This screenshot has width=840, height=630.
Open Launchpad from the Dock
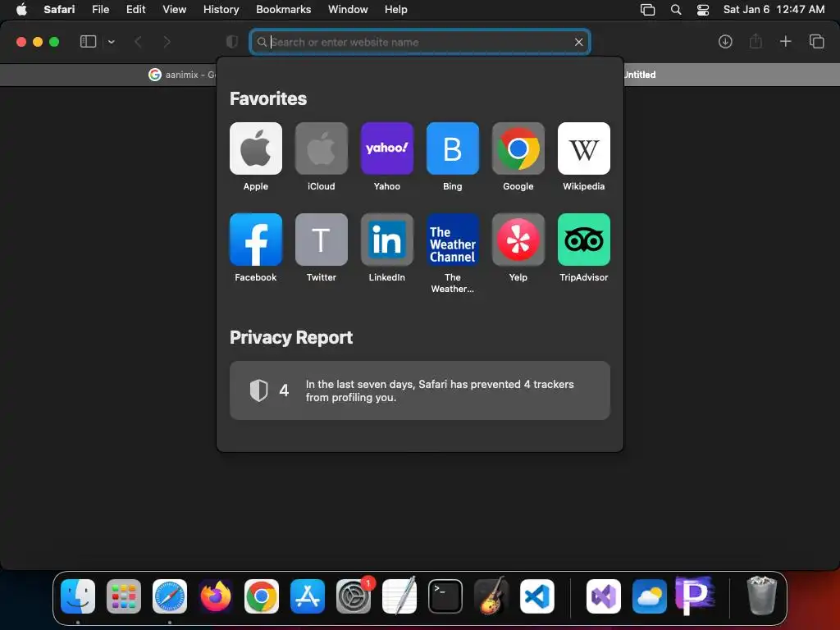(x=124, y=596)
